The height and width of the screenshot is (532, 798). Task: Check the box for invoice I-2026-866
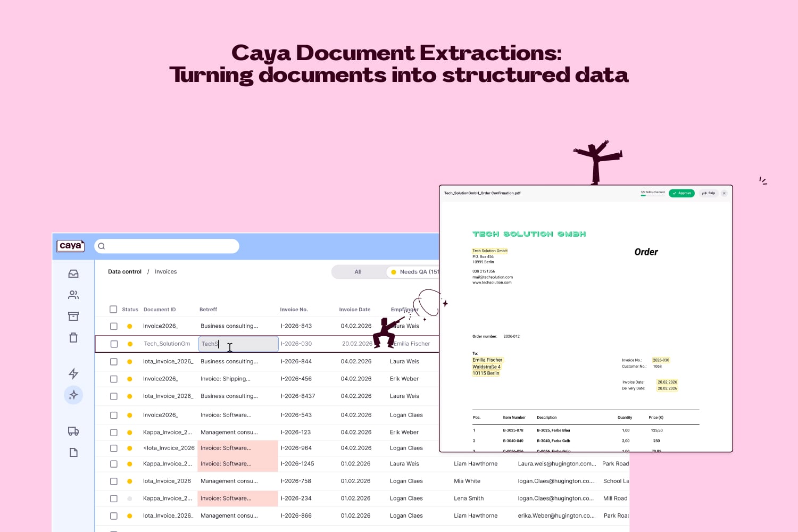113,516
